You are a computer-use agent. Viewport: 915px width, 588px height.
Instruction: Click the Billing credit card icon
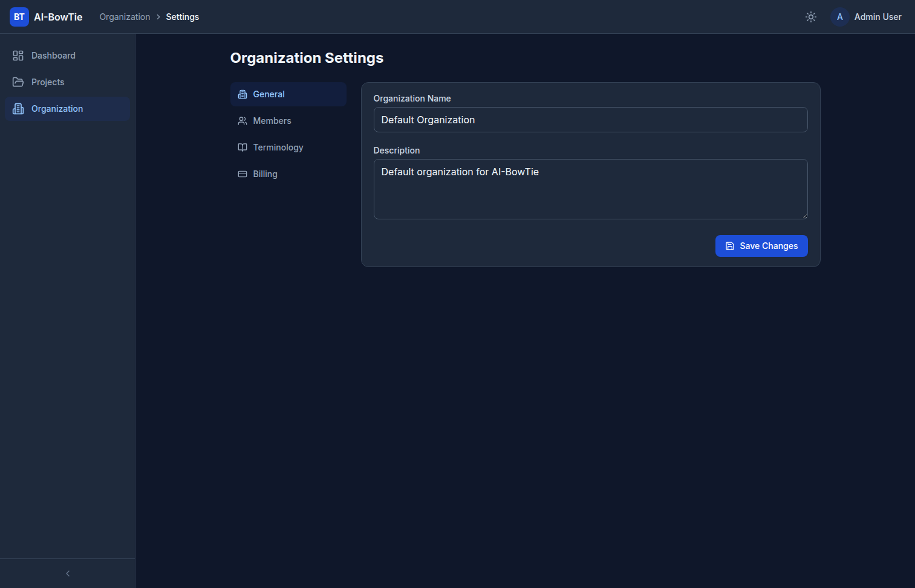(x=243, y=174)
